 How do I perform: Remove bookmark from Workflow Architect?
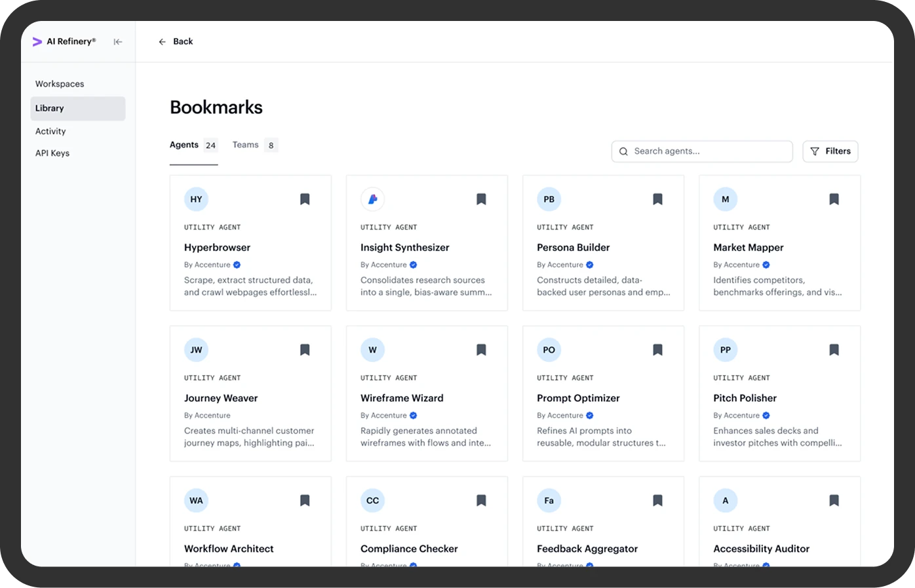click(x=305, y=501)
